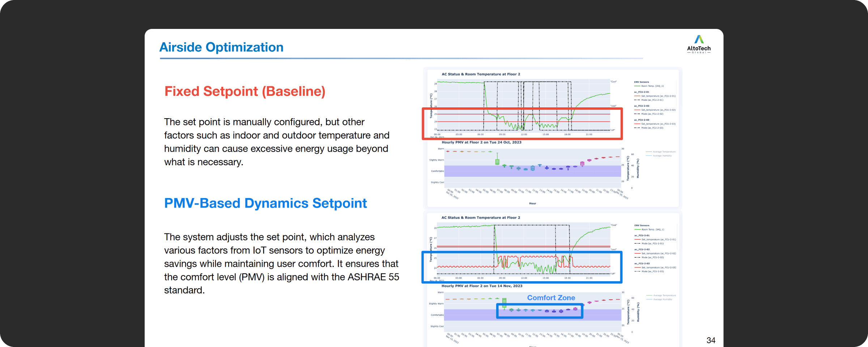Click the title 'Hourly PMV at Floor 2 on Tue 24 Oct, 2023'
The height and width of the screenshot is (347, 868).
pyautogui.click(x=481, y=142)
